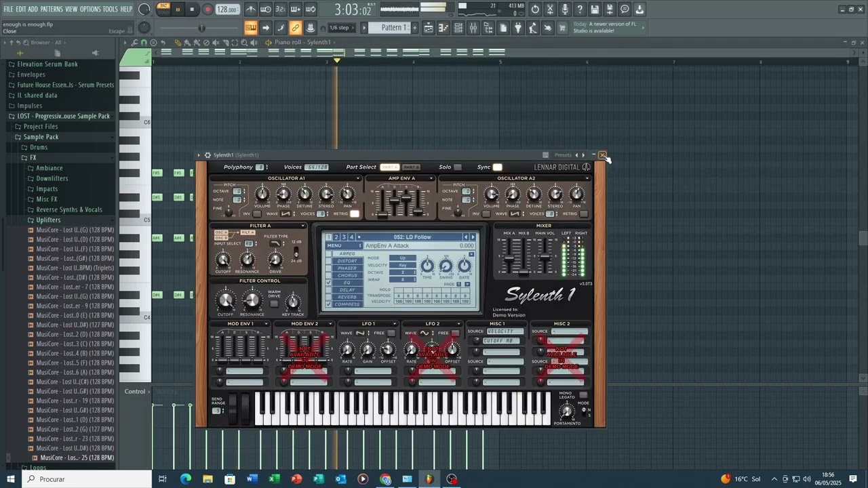
Task: Toggle Oscillator A1 RETRIG button
Action: [x=355, y=214]
